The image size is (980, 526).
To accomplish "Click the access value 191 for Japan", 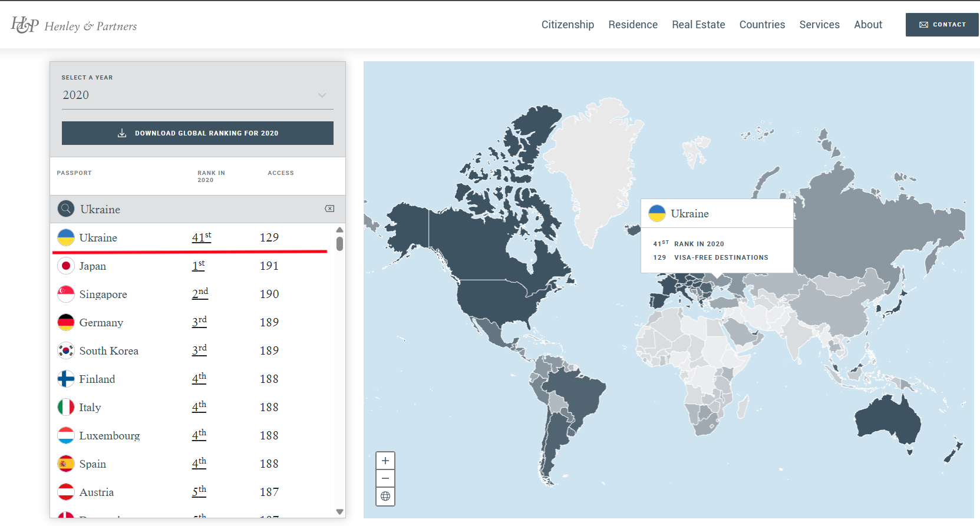I will pyautogui.click(x=269, y=266).
